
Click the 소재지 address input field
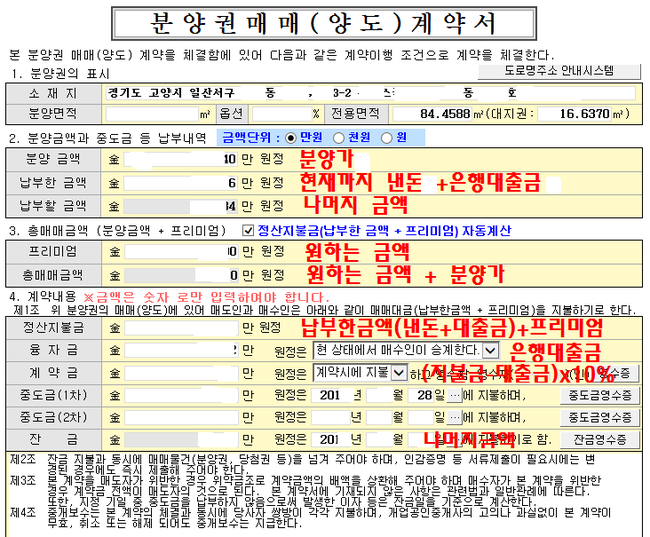(x=371, y=93)
